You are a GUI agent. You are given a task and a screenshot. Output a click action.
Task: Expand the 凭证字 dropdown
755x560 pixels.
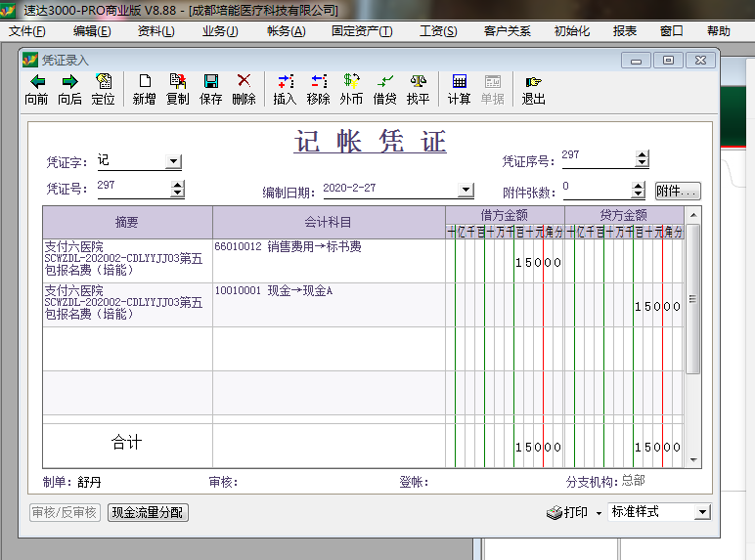[173, 162]
